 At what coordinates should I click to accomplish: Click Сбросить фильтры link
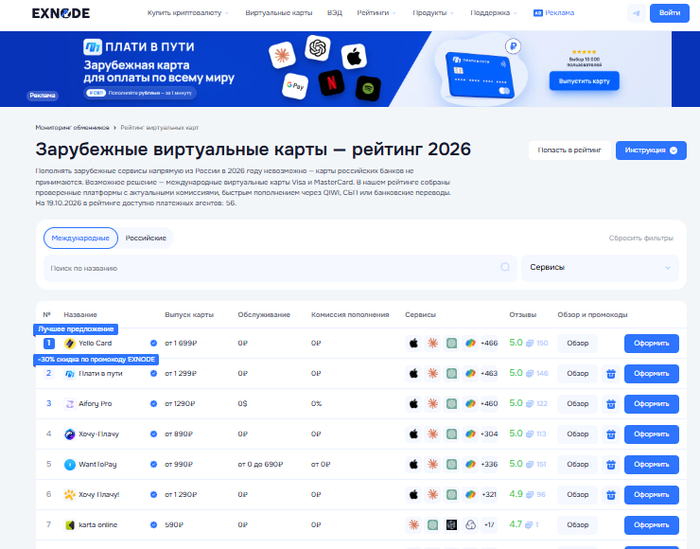[641, 238]
